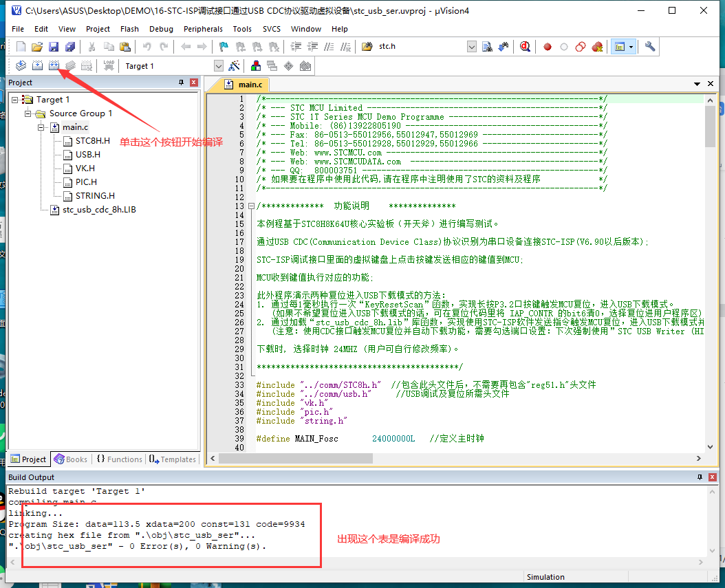This screenshot has width=725, height=588.
Task: Open Find in Files icon
Action: point(367,47)
